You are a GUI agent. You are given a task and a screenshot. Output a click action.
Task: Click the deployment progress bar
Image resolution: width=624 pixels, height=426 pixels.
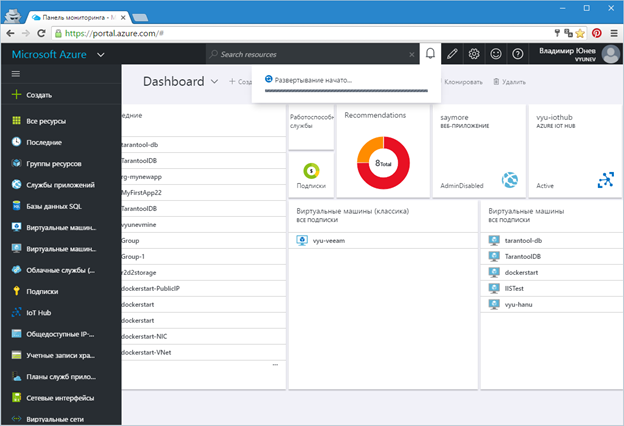(346, 91)
